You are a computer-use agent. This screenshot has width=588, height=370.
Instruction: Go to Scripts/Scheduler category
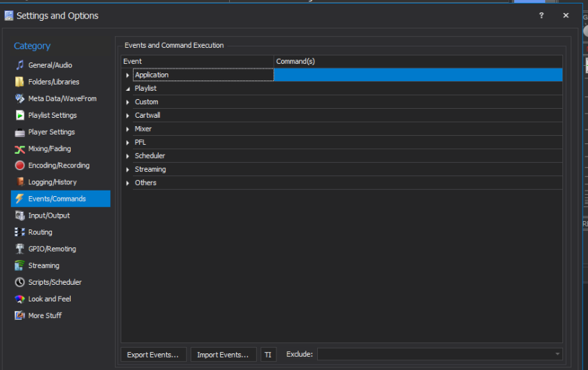(55, 282)
